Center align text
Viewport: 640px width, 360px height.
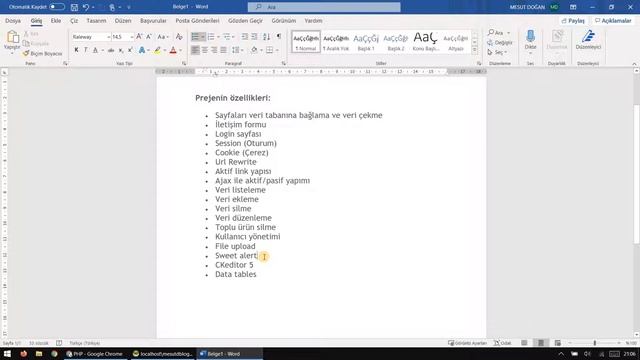(204, 50)
